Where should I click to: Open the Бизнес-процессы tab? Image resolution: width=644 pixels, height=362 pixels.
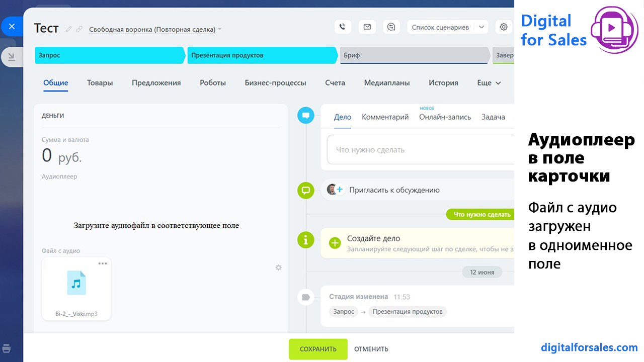pos(276,83)
